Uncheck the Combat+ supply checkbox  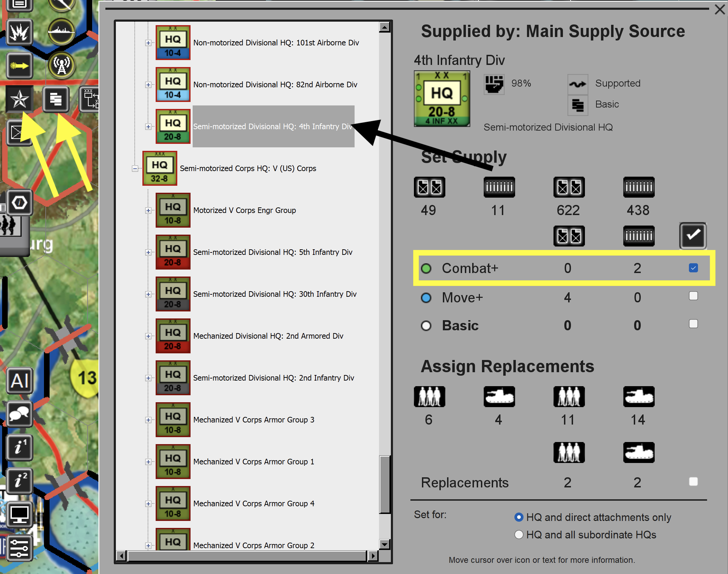point(693,268)
